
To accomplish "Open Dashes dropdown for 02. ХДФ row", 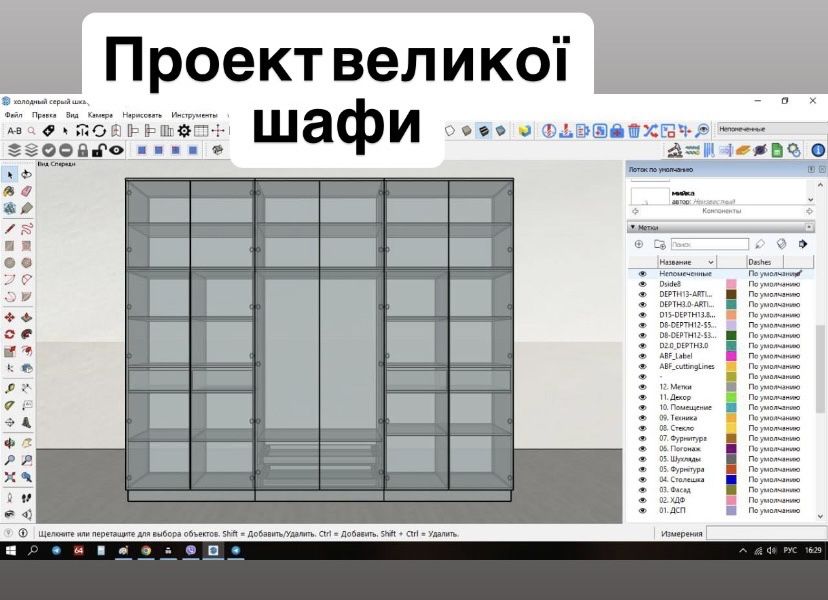I will click(774, 500).
